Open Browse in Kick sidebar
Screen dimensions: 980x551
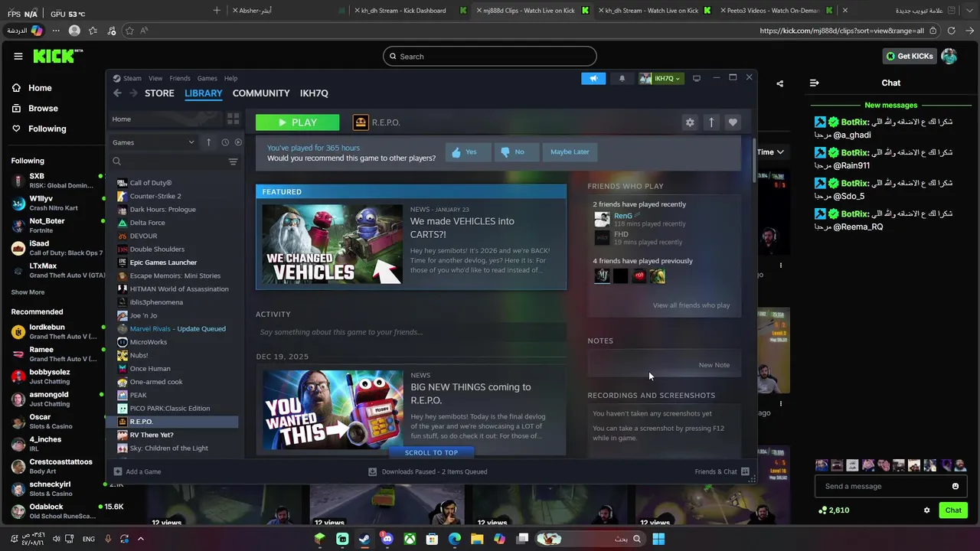(x=43, y=108)
